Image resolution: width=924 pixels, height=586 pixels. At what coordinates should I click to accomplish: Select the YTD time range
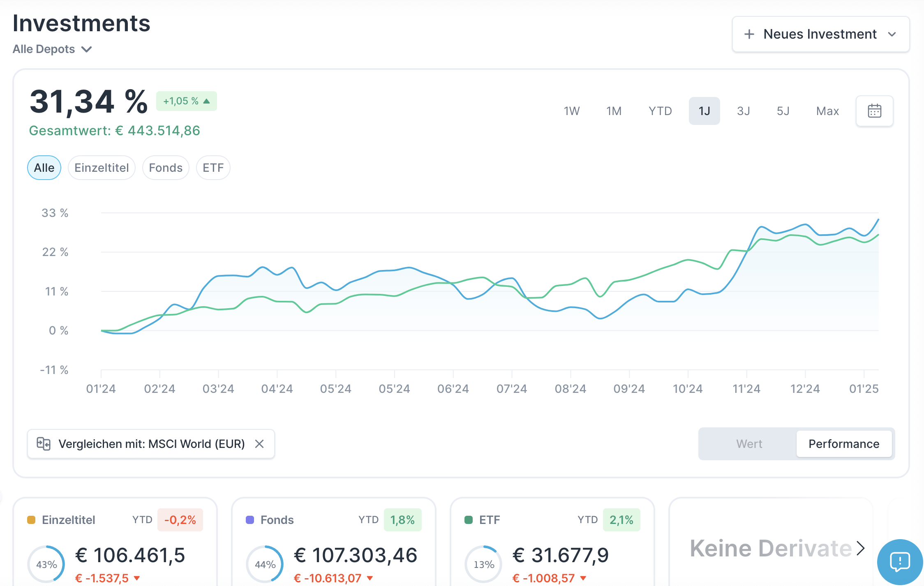coord(660,111)
